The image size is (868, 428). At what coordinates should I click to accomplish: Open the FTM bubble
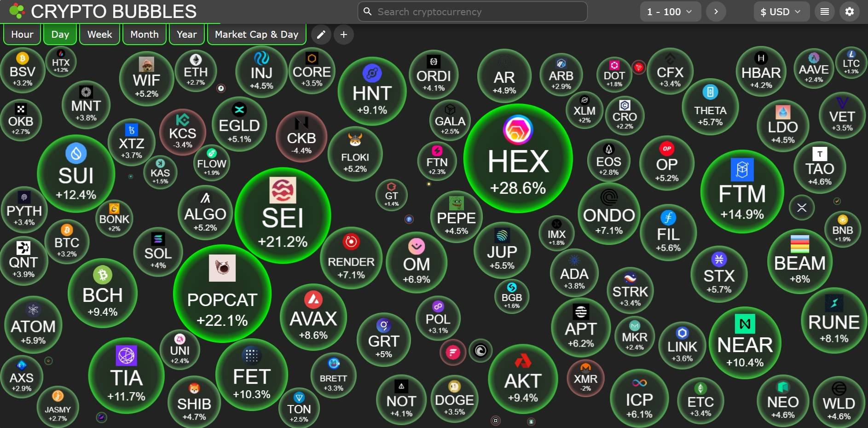coord(742,191)
